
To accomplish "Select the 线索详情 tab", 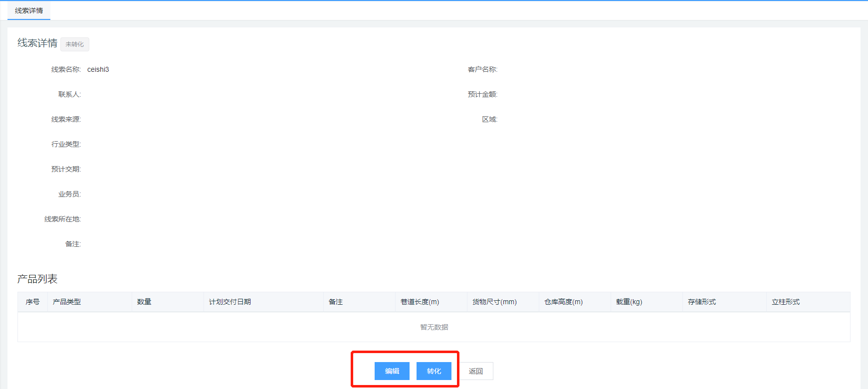I will [x=29, y=10].
